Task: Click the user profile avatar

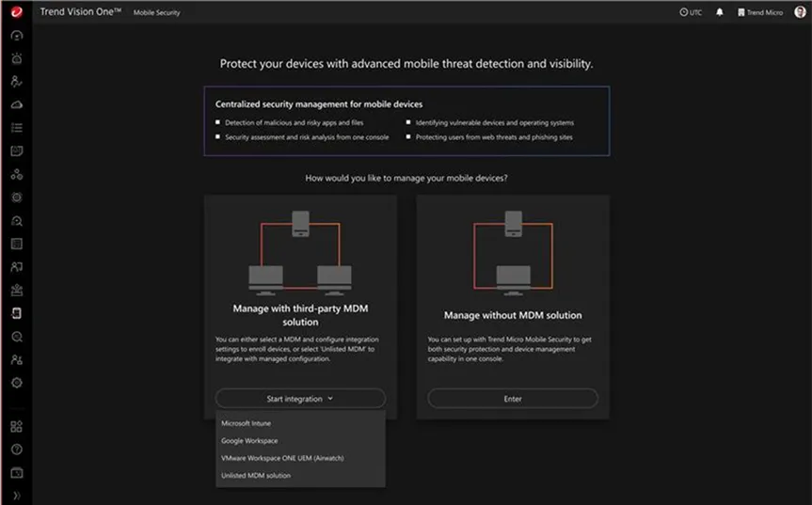Action: (800, 12)
